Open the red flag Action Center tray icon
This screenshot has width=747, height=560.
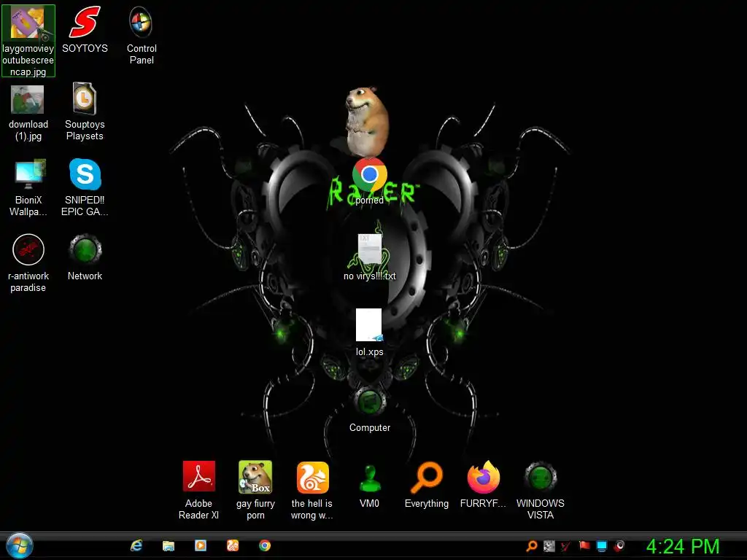(x=584, y=546)
